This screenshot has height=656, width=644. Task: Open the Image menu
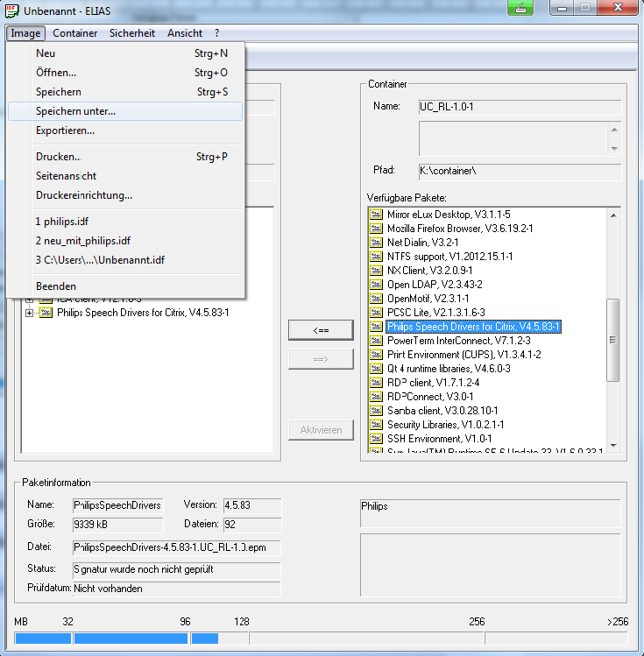point(25,33)
